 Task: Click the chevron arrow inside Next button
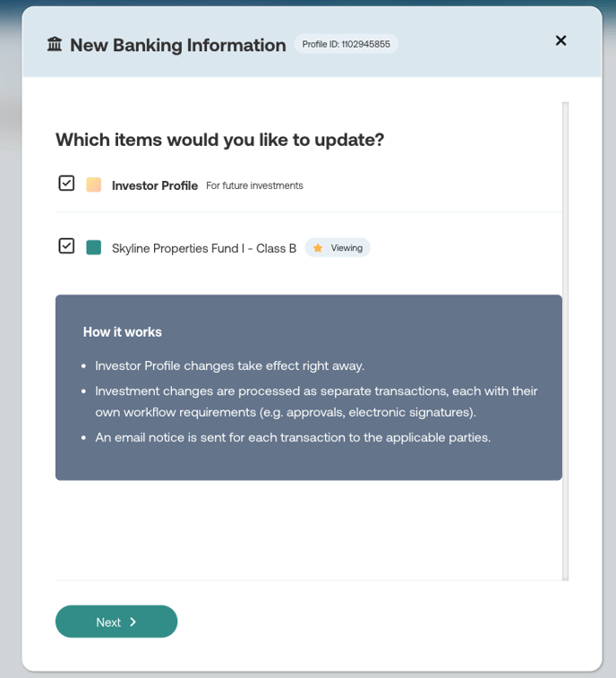(x=133, y=622)
